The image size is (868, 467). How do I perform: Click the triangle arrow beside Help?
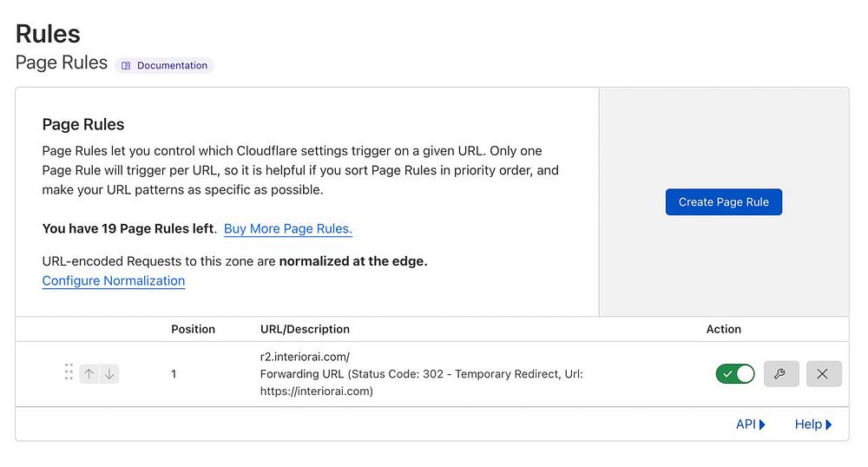click(829, 424)
